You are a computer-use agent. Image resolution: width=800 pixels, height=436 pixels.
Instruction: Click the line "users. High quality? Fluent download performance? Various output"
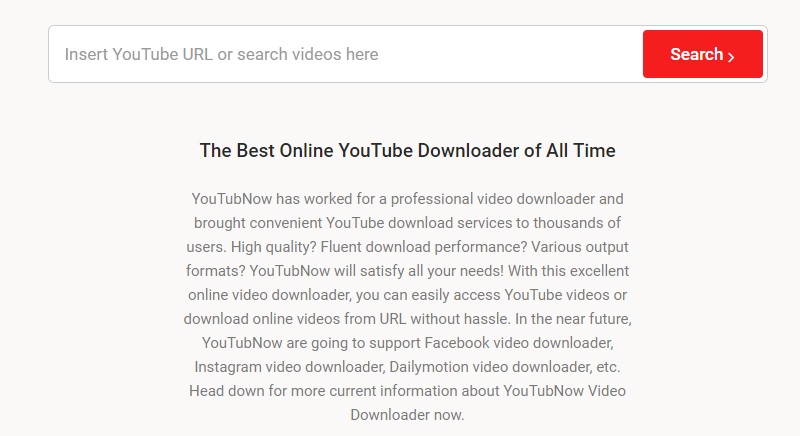407,247
